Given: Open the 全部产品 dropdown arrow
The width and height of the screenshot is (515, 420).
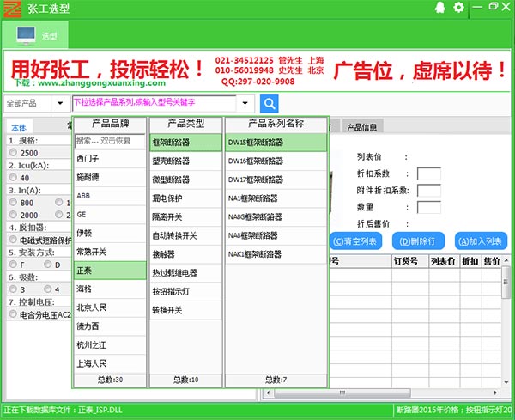Looking at the screenshot, I should click(x=60, y=103).
